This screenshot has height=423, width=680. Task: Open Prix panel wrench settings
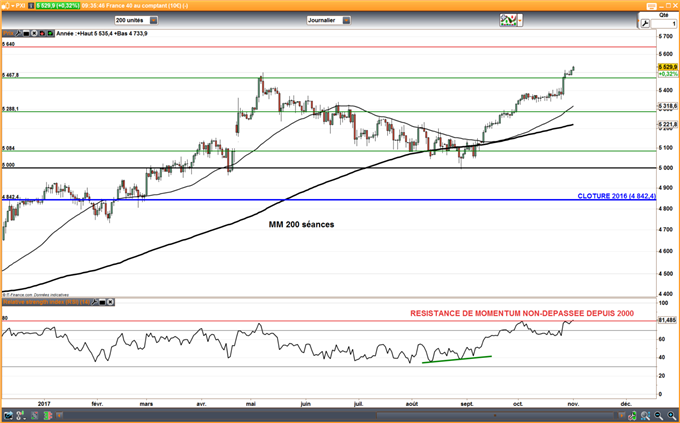19,33
